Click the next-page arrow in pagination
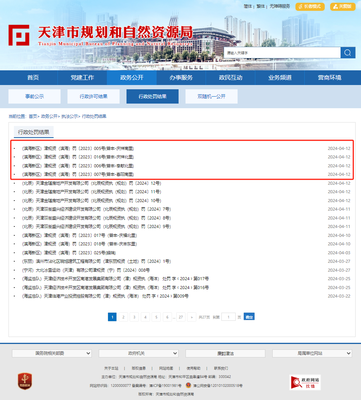This screenshot has height=400, width=361. pyautogui.click(x=192, y=317)
